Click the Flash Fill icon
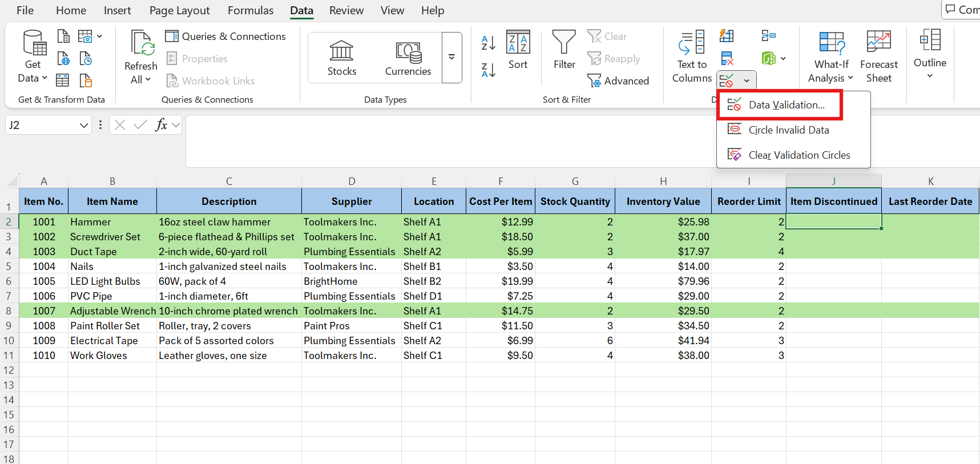Image resolution: width=980 pixels, height=464 pixels. (x=727, y=36)
